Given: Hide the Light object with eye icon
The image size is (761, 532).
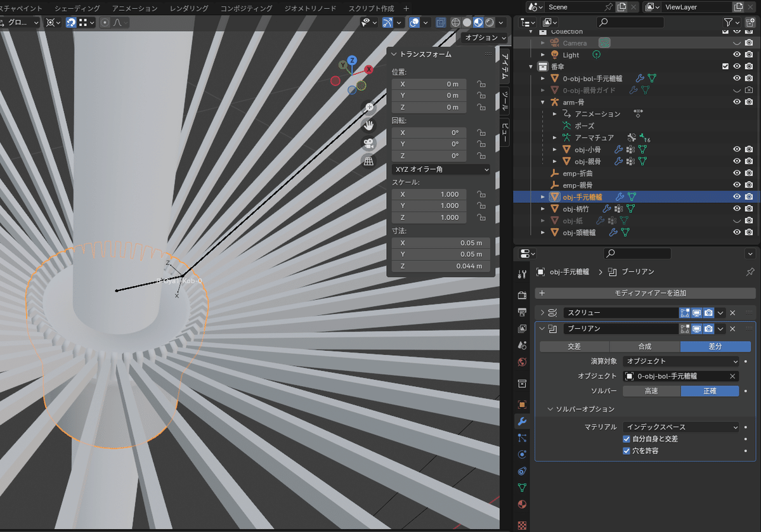Looking at the screenshot, I should pos(737,55).
